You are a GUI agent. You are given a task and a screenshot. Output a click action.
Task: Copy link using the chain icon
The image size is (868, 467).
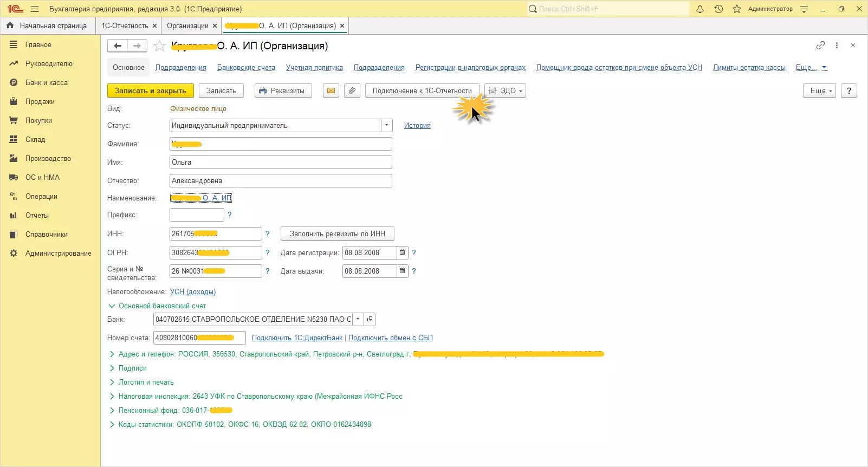pyautogui.click(x=820, y=46)
